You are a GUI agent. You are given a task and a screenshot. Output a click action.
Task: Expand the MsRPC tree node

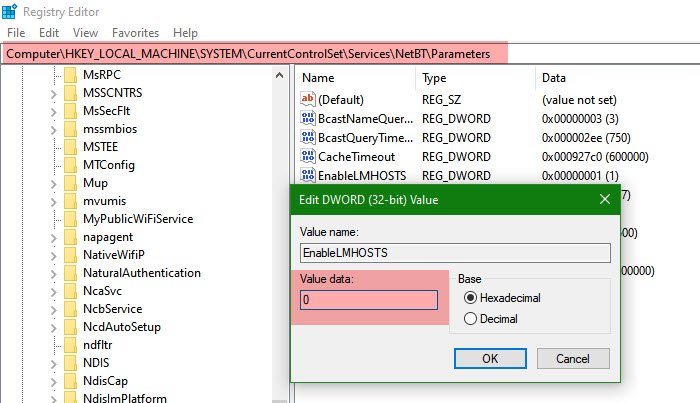[50, 75]
